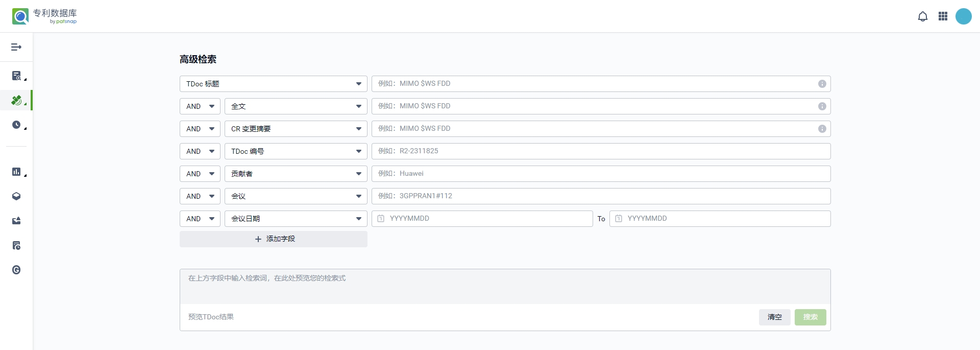
Task: Click the start date YYYYMMDD field
Action: (x=482, y=219)
